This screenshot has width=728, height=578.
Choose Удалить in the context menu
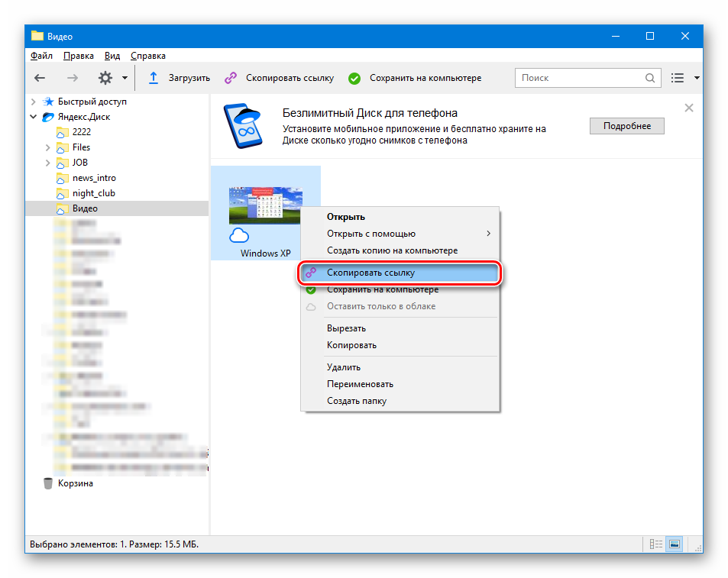coord(400,367)
